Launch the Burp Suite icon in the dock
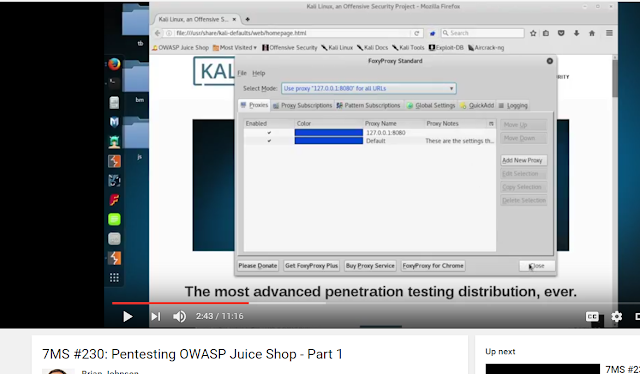 pyautogui.click(x=114, y=161)
